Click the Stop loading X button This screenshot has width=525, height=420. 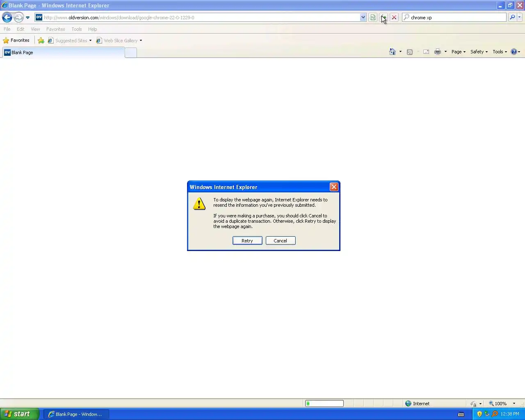click(x=394, y=18)
